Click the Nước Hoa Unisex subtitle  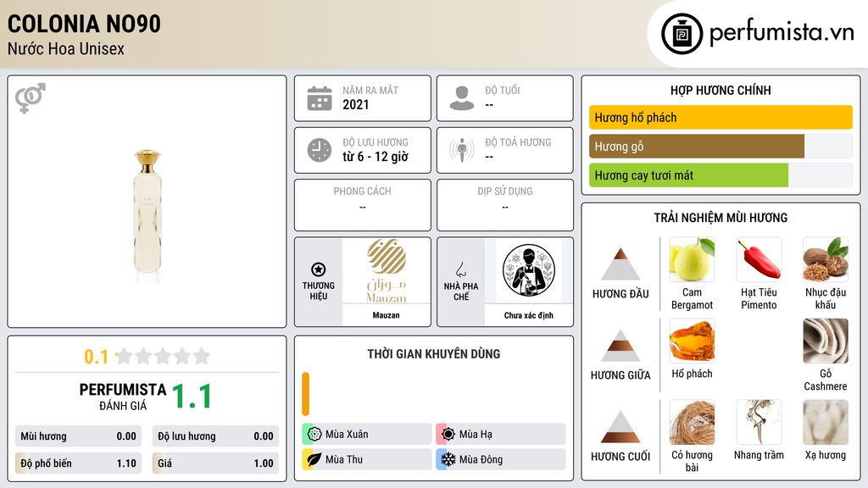tap(66, 48)
